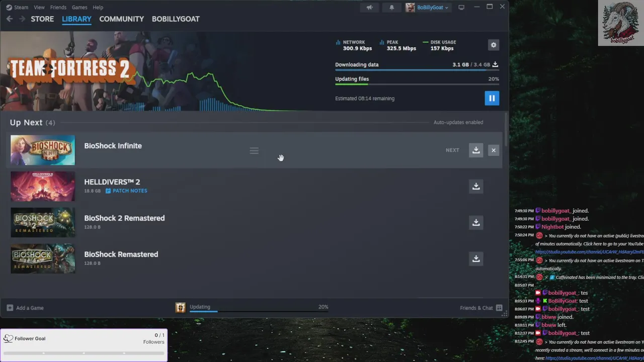Go forward with the arrow

[x=22, y=19]
